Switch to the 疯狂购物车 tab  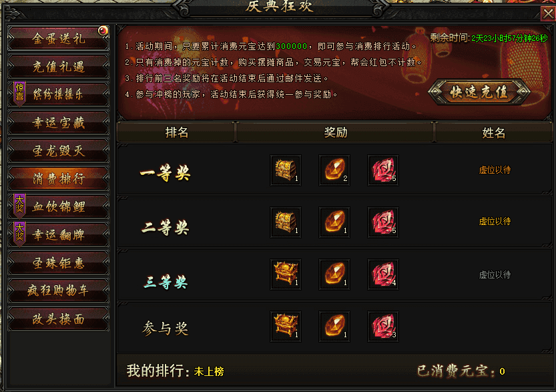[x=59, y=290]
